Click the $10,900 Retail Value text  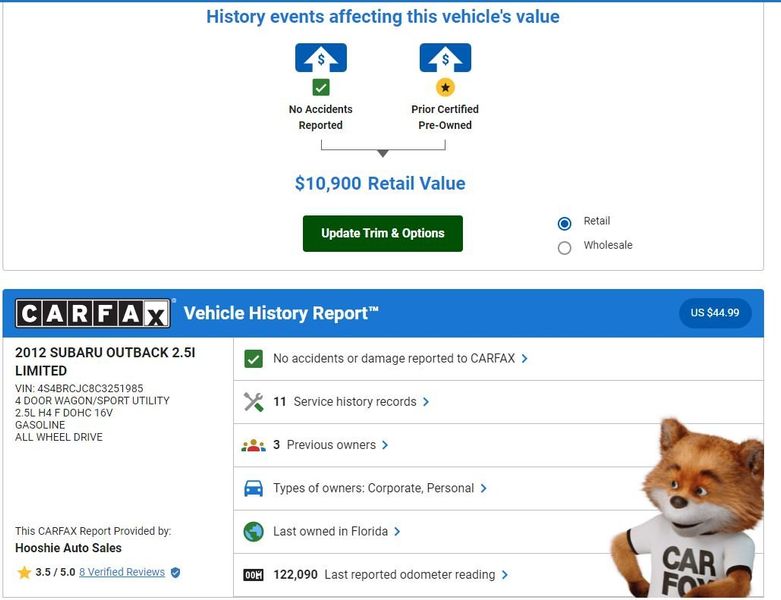tap(380, 183)
